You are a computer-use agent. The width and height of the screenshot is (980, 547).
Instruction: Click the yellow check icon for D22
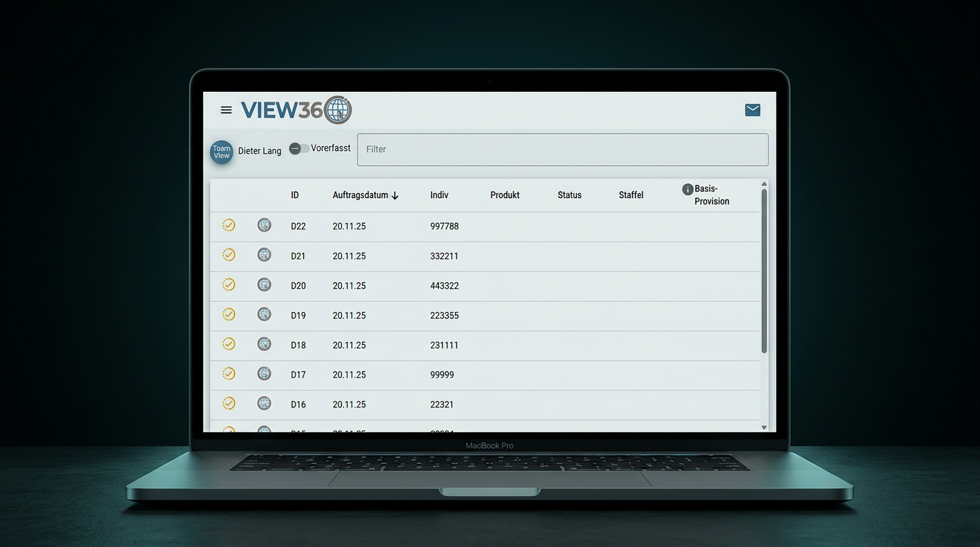click(229, 225)
